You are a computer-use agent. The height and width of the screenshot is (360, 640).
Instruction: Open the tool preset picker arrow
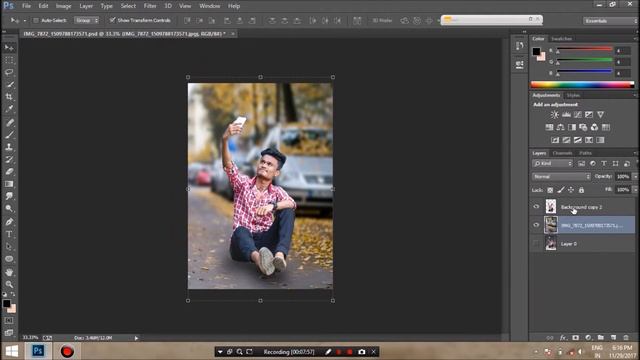(24, 20)
